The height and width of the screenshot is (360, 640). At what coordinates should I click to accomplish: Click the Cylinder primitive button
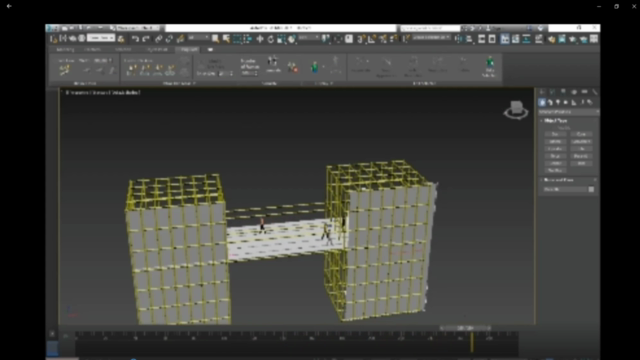[x=555, y=149]
